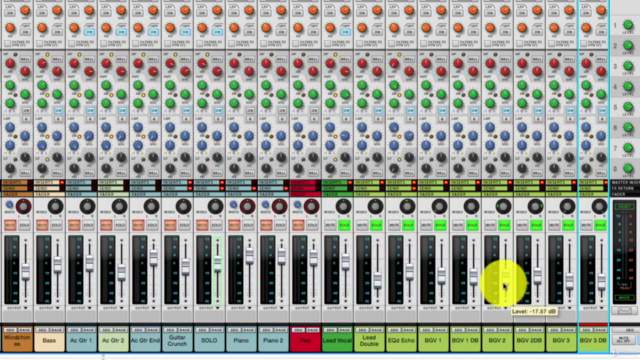Viewport: 640px width, 360px height.
Task: Click the Piano channel blue width knob
Action: (x=233, y=204)
